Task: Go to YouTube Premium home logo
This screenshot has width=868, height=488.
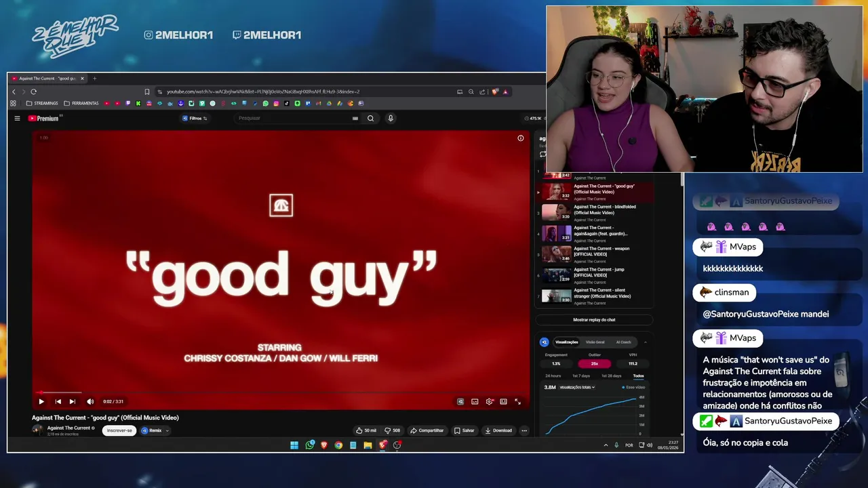Action: [x=43, y=118]
